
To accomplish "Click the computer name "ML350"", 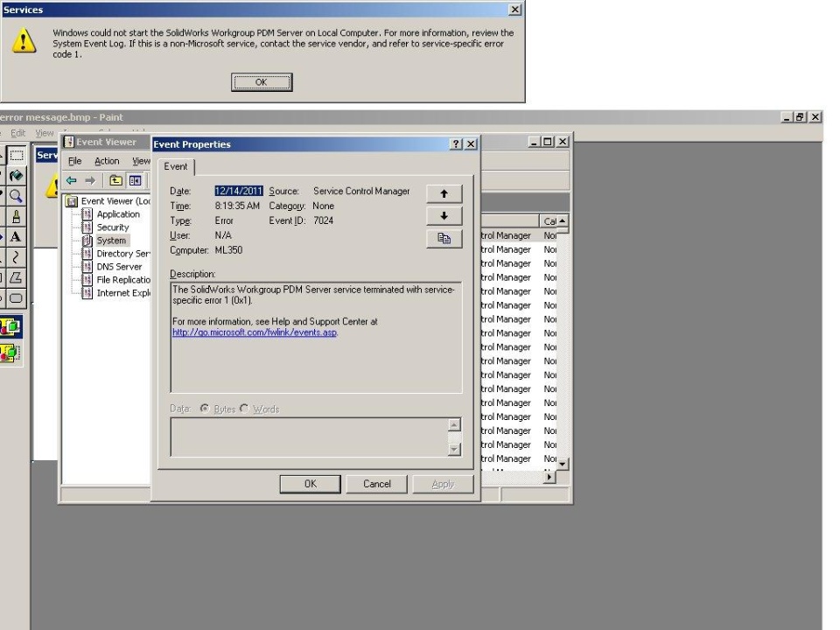I will [228, 250].
